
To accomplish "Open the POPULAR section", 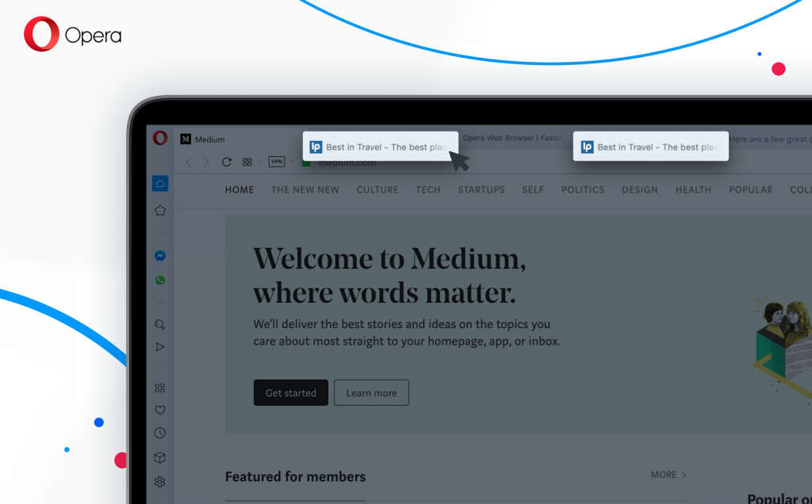I will click(x=751, y=190).
